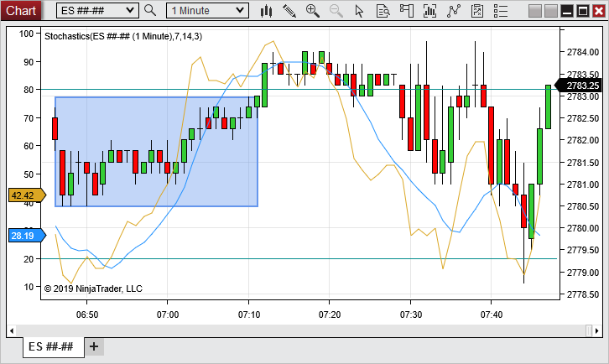The image size is (609, 364).
Task: Open the data series icon
Action: (x=430, y=11)
